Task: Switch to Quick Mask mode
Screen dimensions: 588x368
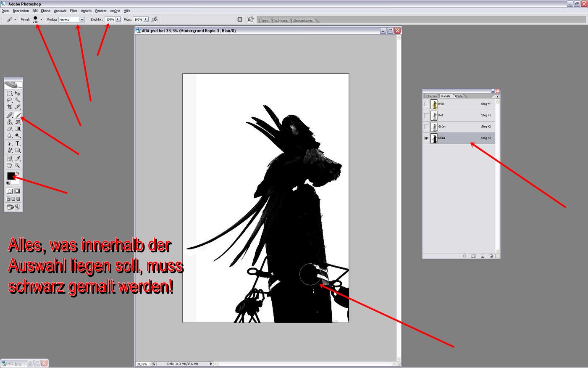Action: [17, 191]
